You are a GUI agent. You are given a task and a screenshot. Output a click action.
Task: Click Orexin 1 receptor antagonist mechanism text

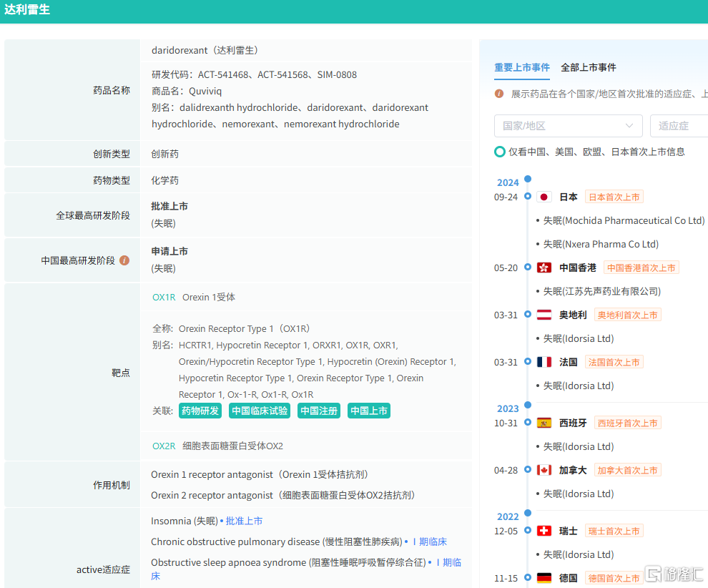pos(262,475)
